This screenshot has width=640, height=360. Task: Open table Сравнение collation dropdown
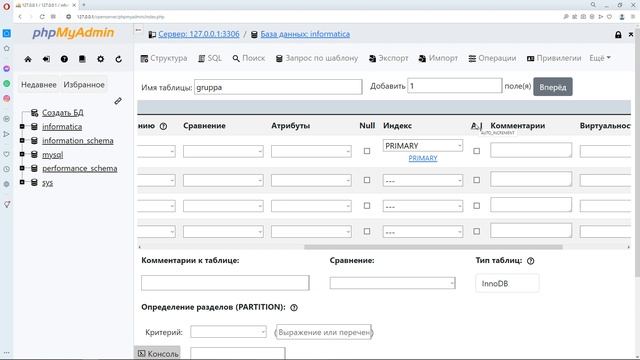pyautogui.click(x=392, y=283)
